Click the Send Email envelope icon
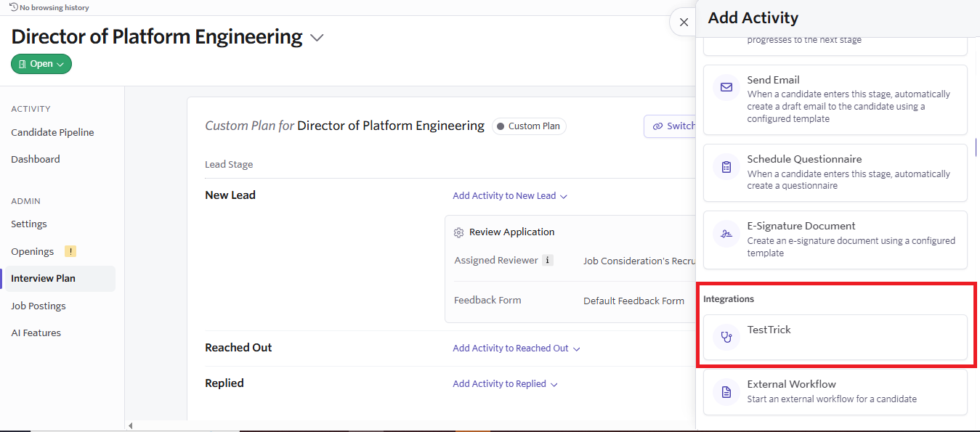Image resolution: width=980 pixels, height=432 pixels. tap(726, 87)
